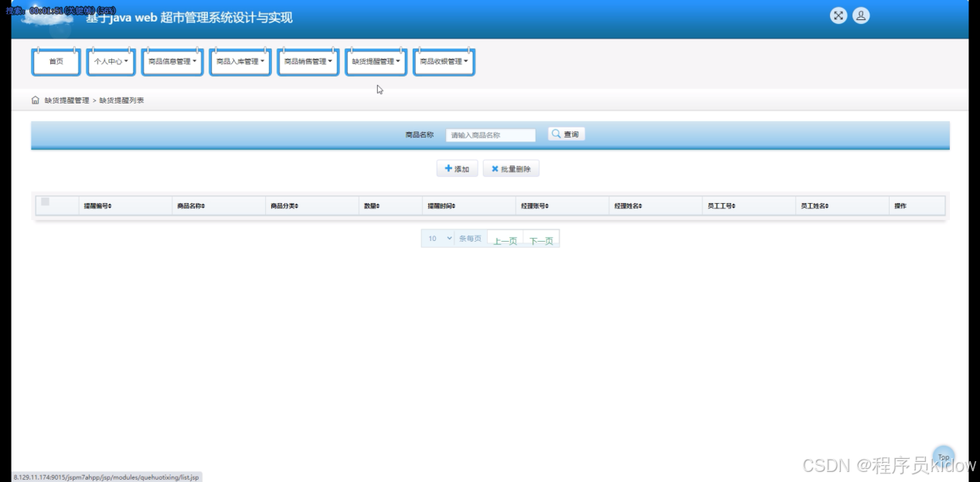Expand the 商品销售管理 dropdown menu
Viewport: 980px width, 482px height.
click(x=308, y=62)
